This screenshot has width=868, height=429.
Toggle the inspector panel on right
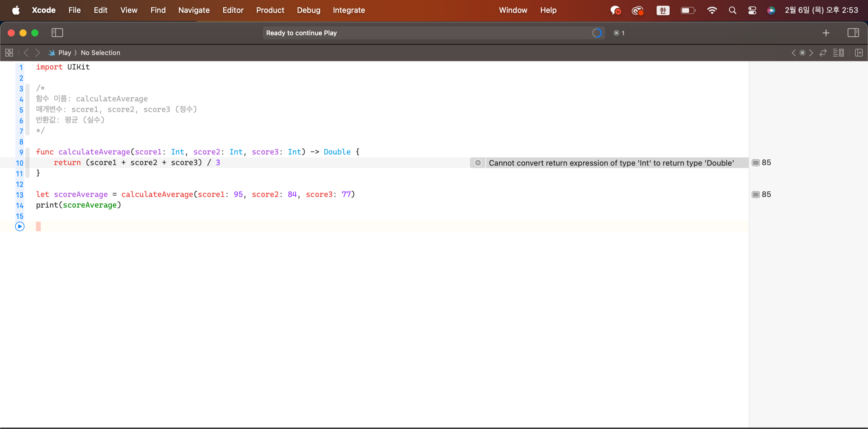coord(853,33)
